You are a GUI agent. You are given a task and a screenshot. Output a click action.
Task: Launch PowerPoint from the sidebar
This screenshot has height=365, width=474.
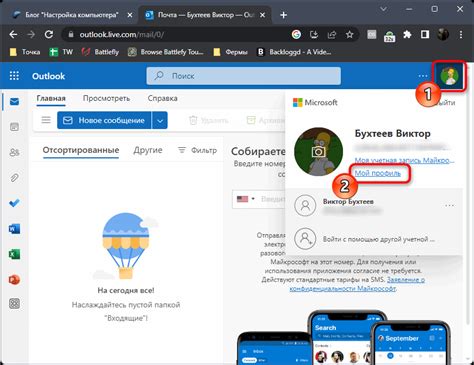coord(14,279)
